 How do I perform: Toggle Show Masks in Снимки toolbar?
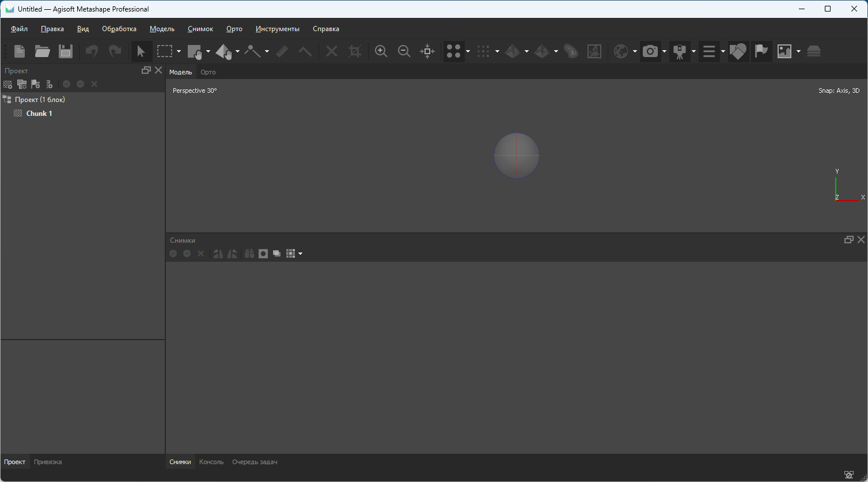click(263, 254)
